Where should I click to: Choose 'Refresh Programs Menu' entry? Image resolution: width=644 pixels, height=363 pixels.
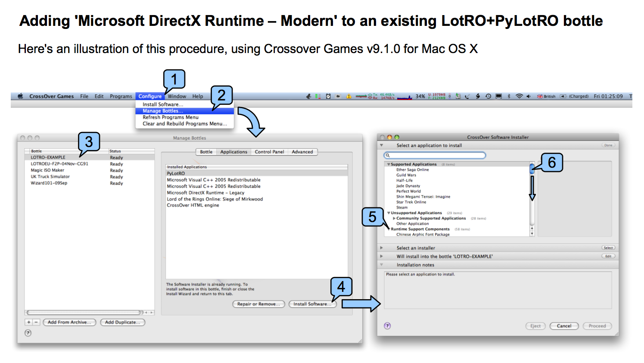pyautogui.click(x=184, y=117)
